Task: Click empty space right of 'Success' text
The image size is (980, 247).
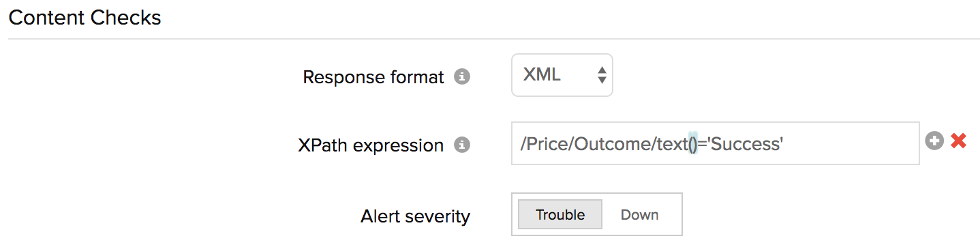Action: [851, 143]
